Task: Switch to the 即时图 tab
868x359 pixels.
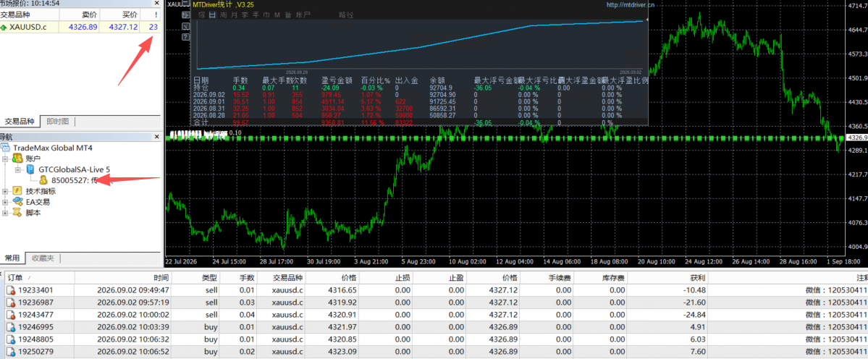Action: tap(58, 121)
